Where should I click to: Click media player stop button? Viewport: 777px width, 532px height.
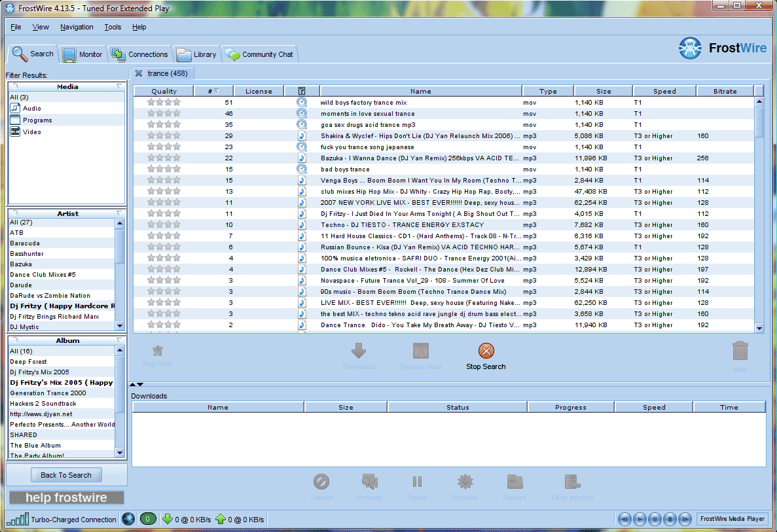tap(670, 519)
